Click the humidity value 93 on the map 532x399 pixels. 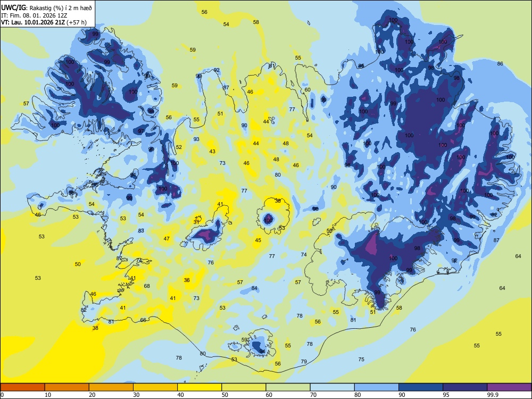click(196, 139)
